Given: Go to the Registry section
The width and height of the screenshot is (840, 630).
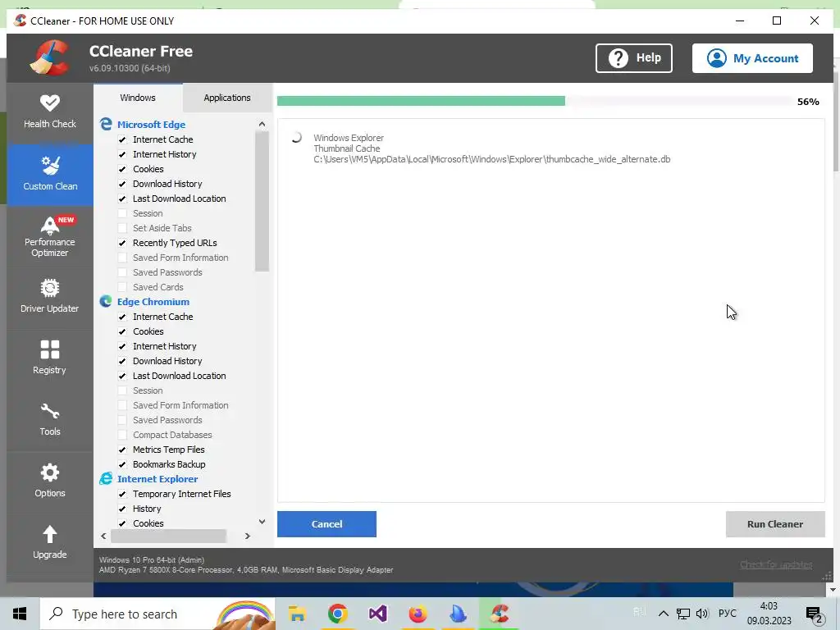Looking at the screenshot, I should coord(50,359).
